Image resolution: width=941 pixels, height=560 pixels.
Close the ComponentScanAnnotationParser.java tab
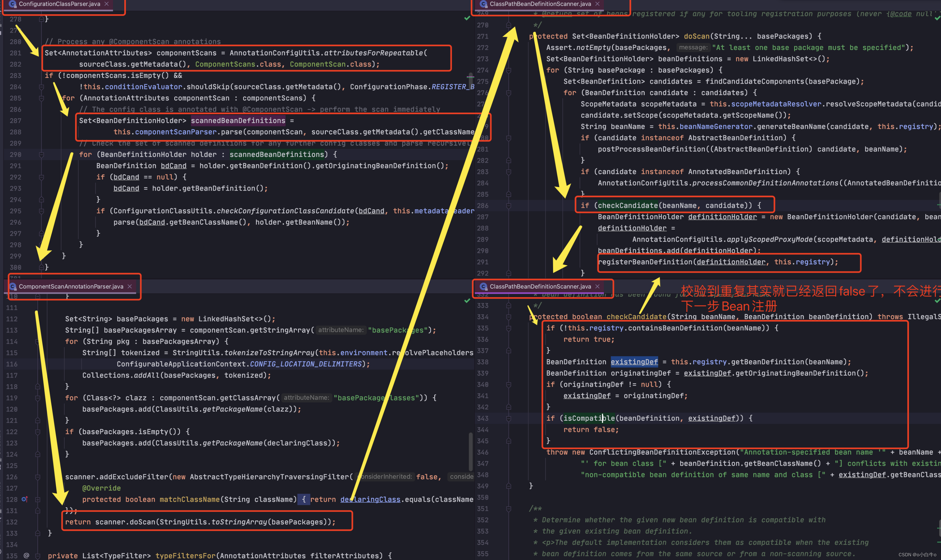pos(129,286)
